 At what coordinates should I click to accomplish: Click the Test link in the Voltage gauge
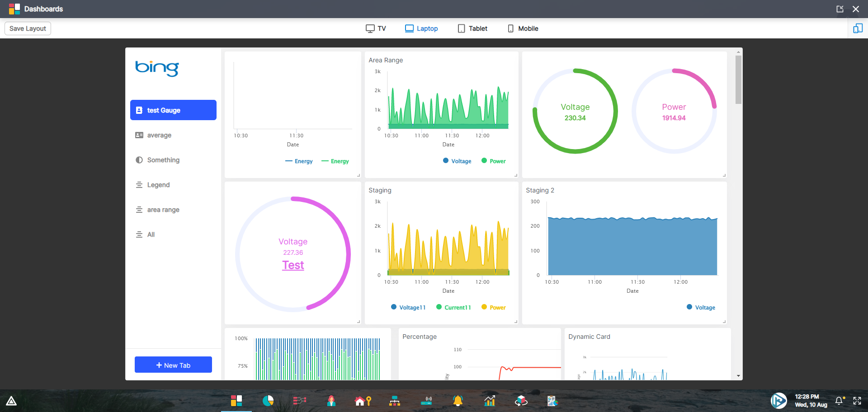(293, 265)
